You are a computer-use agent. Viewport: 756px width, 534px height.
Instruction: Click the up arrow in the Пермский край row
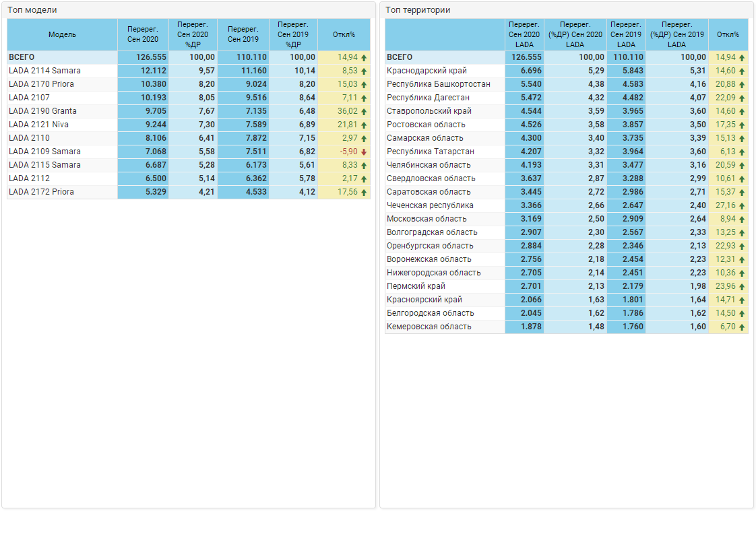pyautogui.click(x=742, y=286)
